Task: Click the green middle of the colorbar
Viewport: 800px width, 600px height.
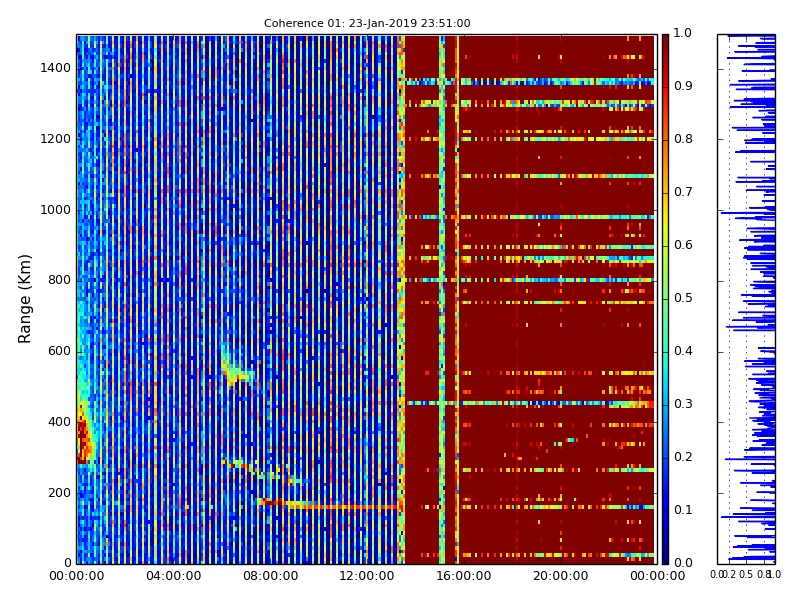Action: click(x=665, y=299)
